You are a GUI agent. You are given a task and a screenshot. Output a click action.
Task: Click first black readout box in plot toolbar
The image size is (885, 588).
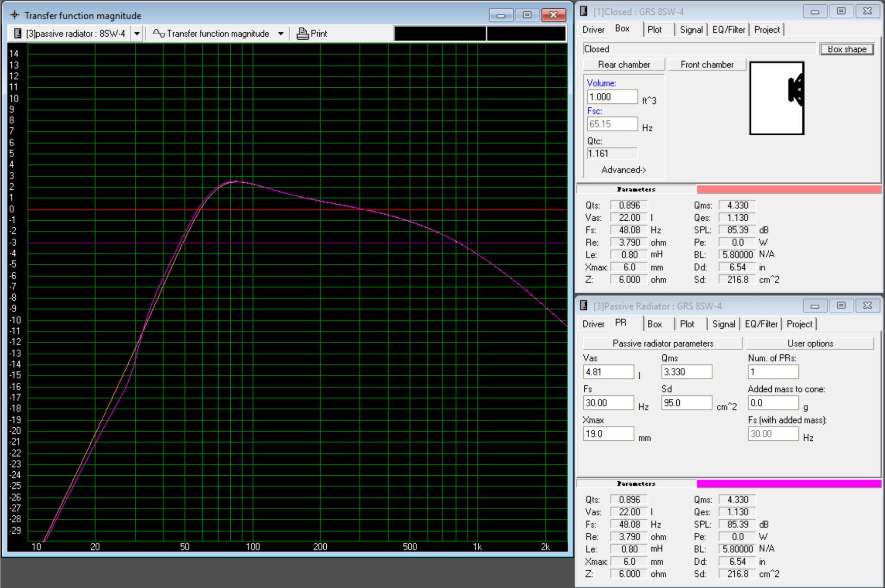(x=440, y=34)
